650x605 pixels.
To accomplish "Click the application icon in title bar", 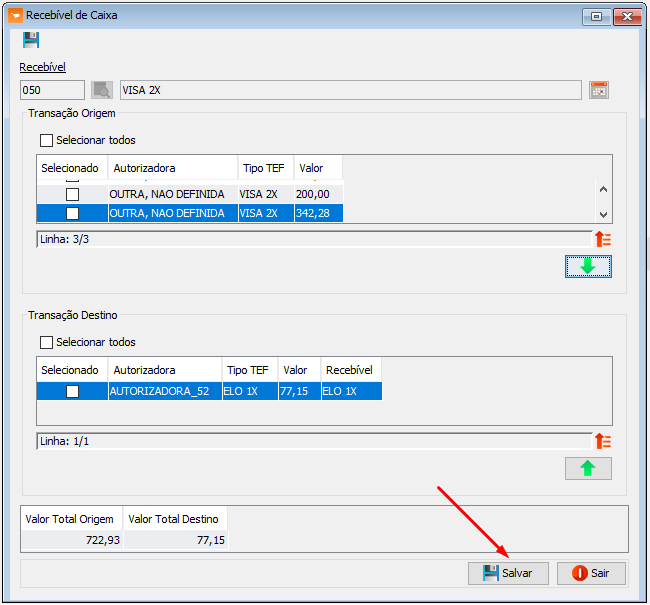I will click(13, 15).
